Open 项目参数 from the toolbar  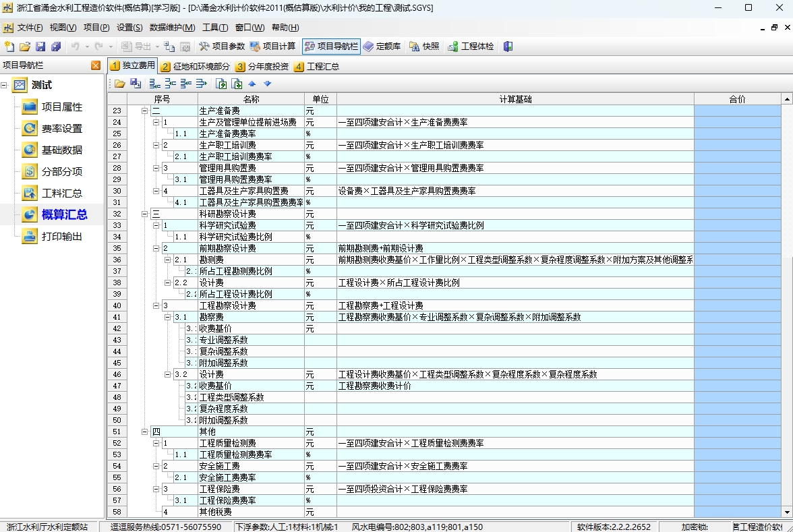coord(221,47)
